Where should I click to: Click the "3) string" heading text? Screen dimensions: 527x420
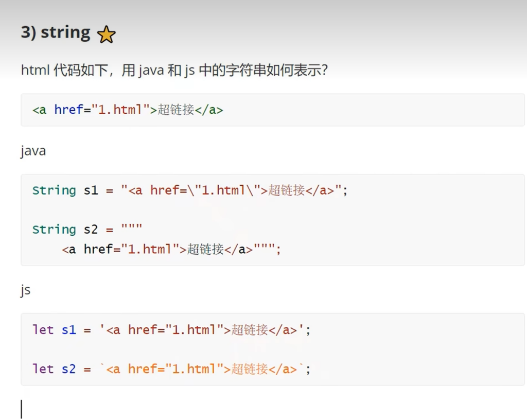tap(56, 32)
